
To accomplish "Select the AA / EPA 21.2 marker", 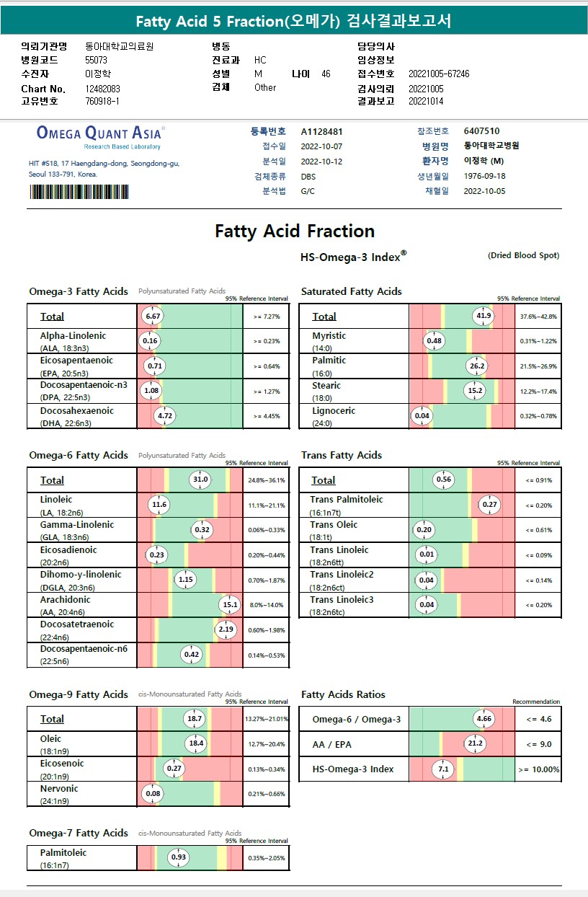I will [x=476, y=744].
